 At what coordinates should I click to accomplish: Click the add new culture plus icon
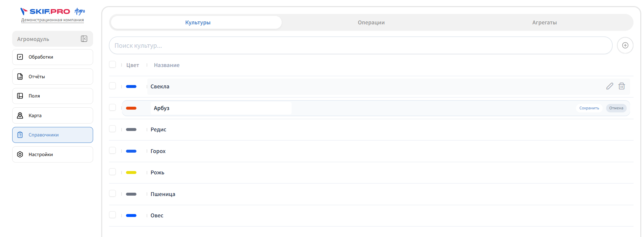(x=625, y=45)
